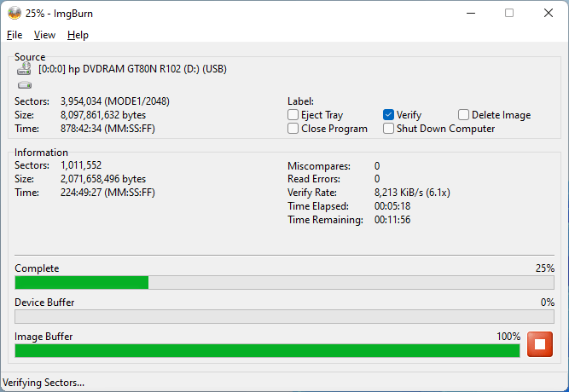Click the source optical drive icon

click(25, 68)
